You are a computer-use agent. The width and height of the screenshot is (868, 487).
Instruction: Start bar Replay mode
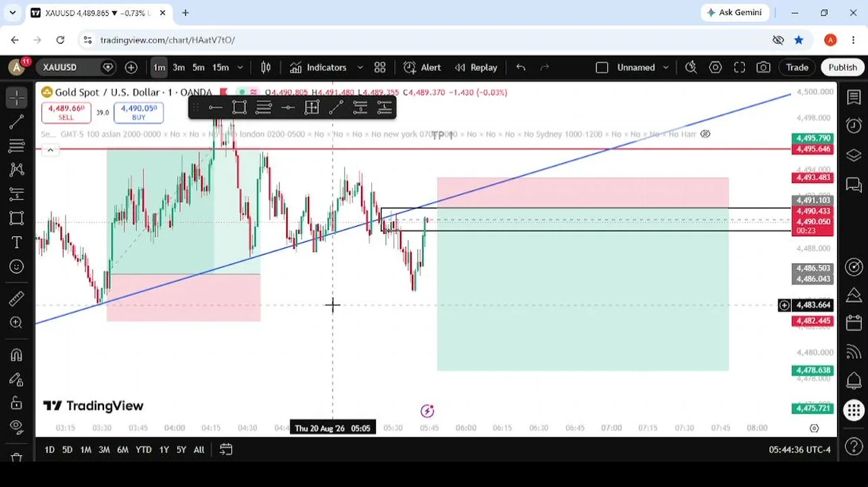tap(476, 67)
